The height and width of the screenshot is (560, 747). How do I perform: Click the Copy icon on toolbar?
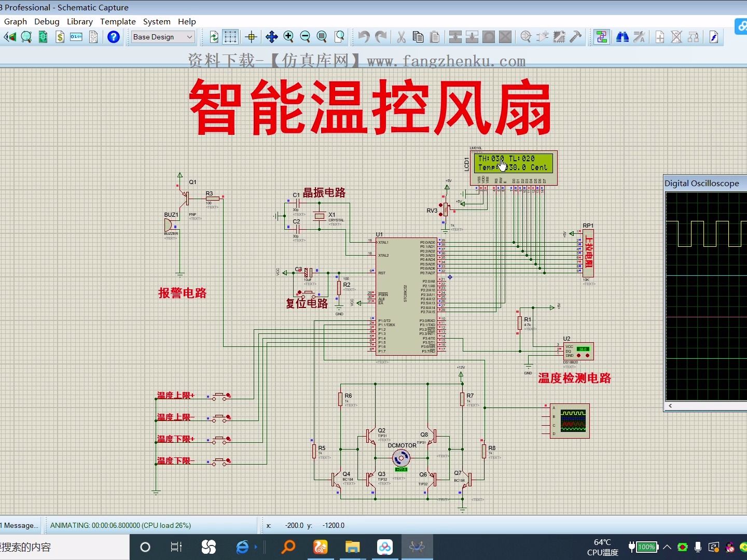[418, 37]
